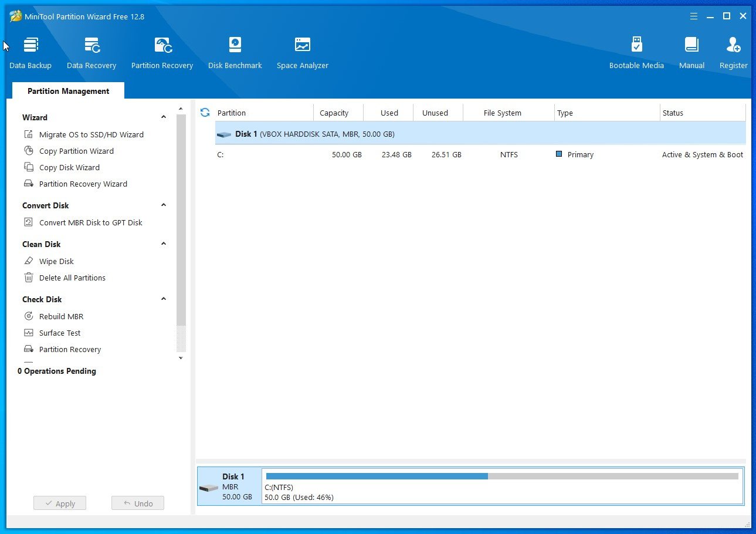Choose Delete All Partitions
Screen dimensions: 756x534
(x=72, y=278)
